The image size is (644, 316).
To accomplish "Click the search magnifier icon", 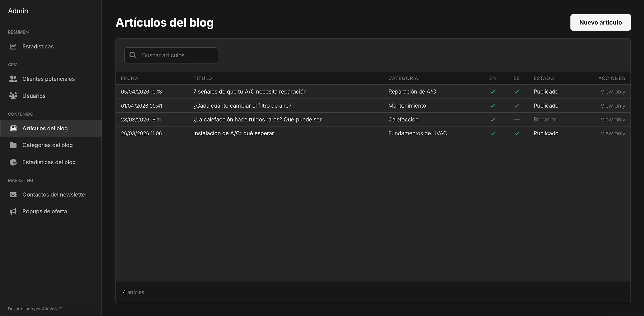I will tap(133, 55).
